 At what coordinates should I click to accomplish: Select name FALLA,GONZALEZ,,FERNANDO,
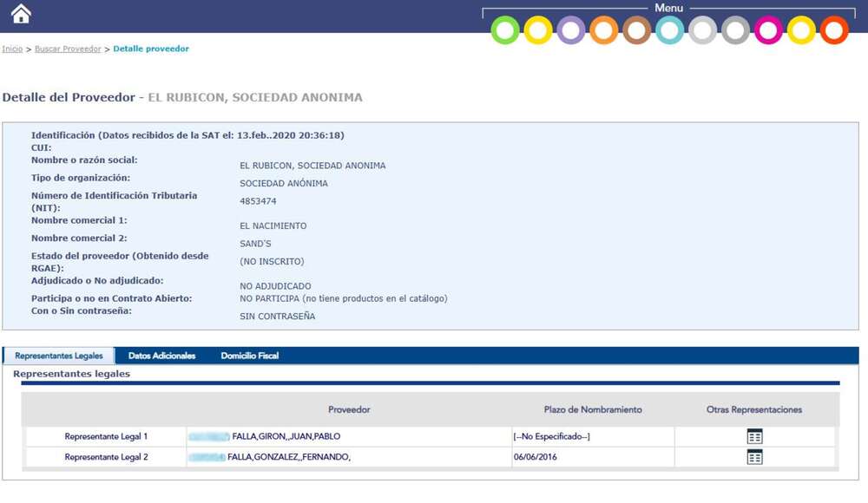(x=289, y=457)
